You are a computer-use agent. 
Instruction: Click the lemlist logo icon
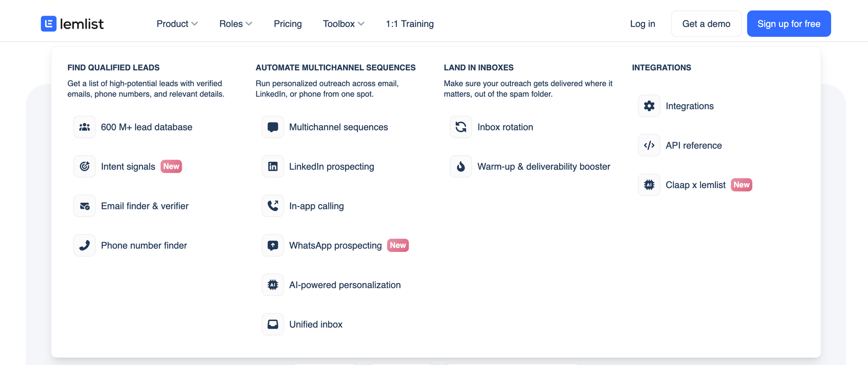coord(49,24)
